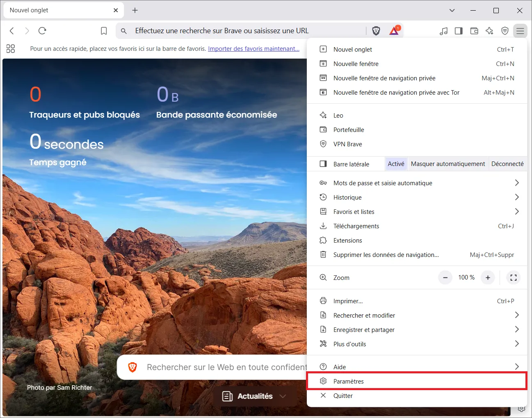Open Paramètres menu entry
The width and height of the screenshot is (532, 418).
pyautogui.click(x=417, y=381)
